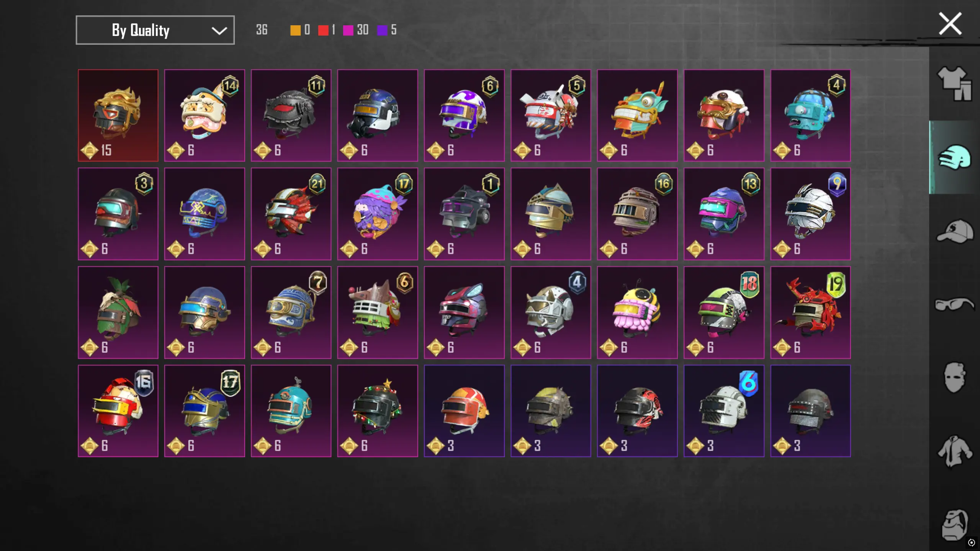Select the purple furry monster helmet level 17
Screen dimensions: 980x551
point(378,214)
